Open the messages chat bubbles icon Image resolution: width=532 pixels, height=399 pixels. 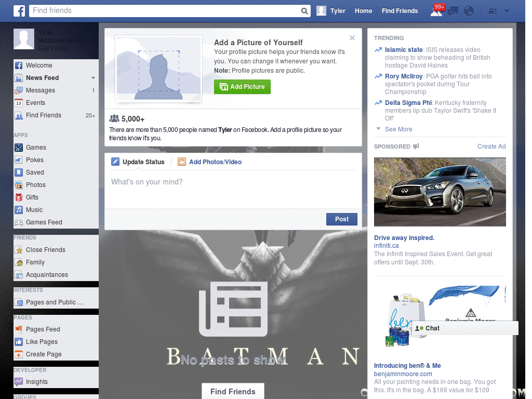[453, 11]
